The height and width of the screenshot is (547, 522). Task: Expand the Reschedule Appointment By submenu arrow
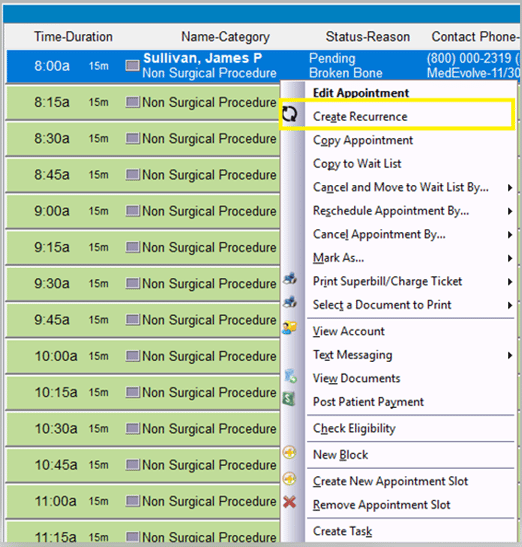[510, 211]
